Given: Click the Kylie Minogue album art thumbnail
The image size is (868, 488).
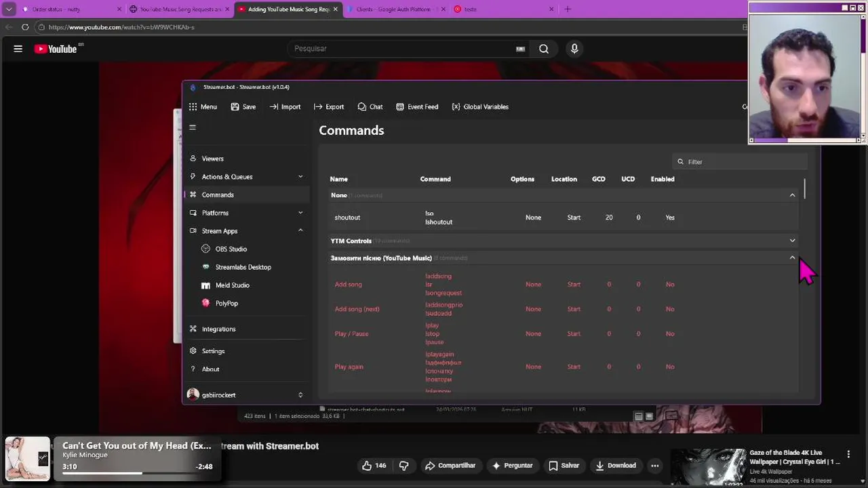Looking at the screenshot, I should pyautogui.click(x=28, y=460).
